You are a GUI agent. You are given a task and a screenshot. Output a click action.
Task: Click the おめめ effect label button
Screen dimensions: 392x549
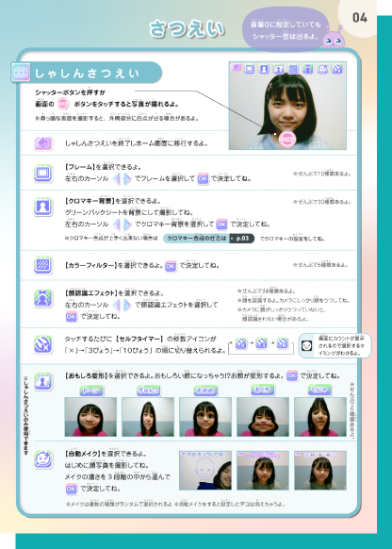(x=205, y=391)
